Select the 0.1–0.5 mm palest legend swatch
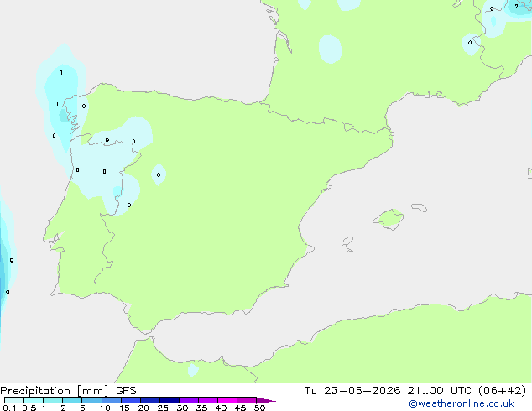 [14, 400]
